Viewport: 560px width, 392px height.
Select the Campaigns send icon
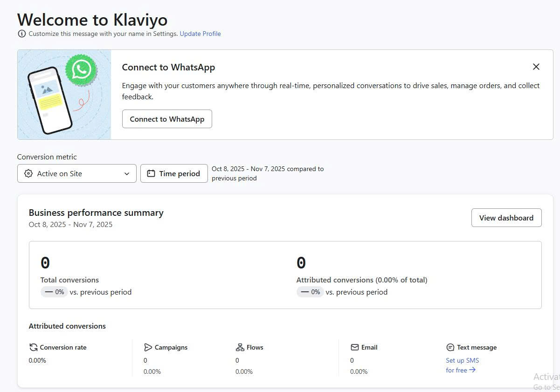pos(148,347)
